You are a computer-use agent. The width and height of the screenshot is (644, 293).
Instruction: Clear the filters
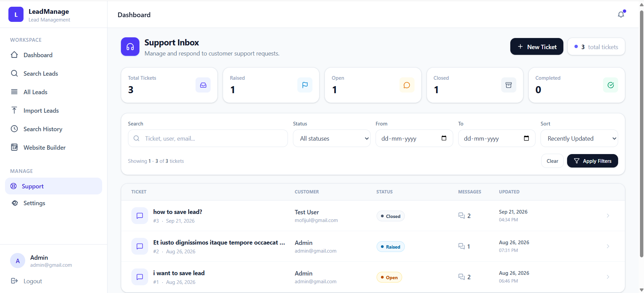pyautogui.click(x=552, y=161)
